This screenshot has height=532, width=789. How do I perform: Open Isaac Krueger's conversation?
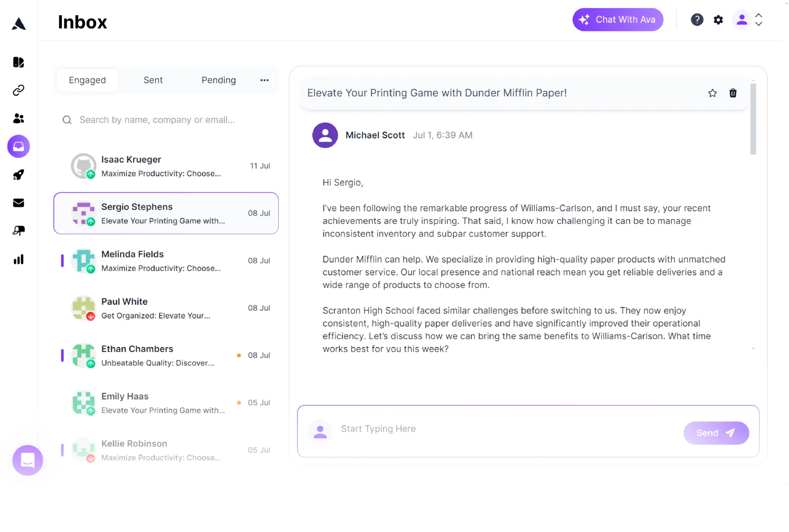(x=166, y=166)
